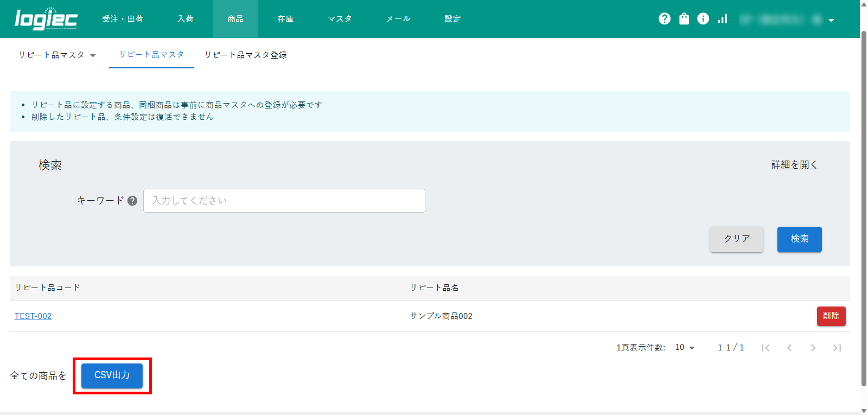Screen dimensions: 868x415
Task: Click the logiec logo
Action: [x=46, y=19]
